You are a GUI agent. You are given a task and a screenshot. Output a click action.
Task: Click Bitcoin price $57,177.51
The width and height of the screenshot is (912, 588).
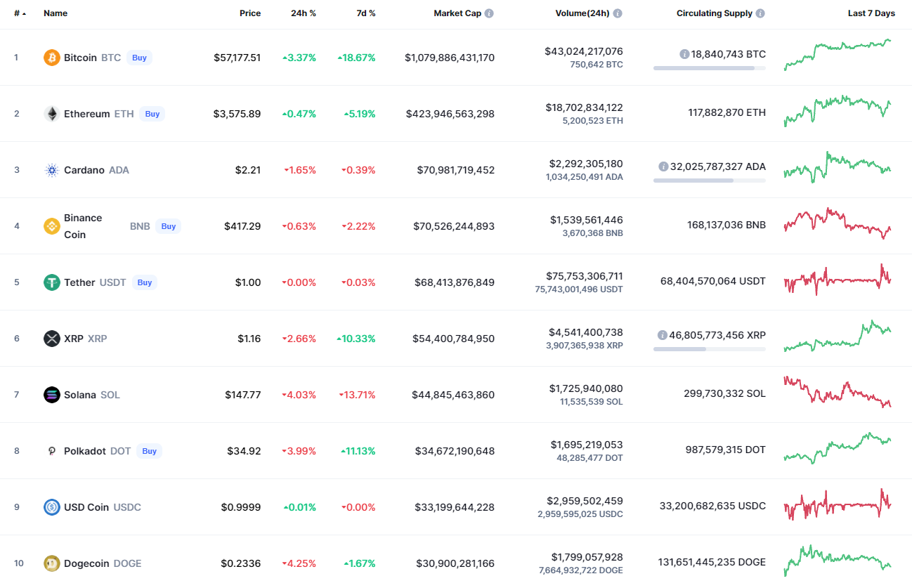coord(237,58)
